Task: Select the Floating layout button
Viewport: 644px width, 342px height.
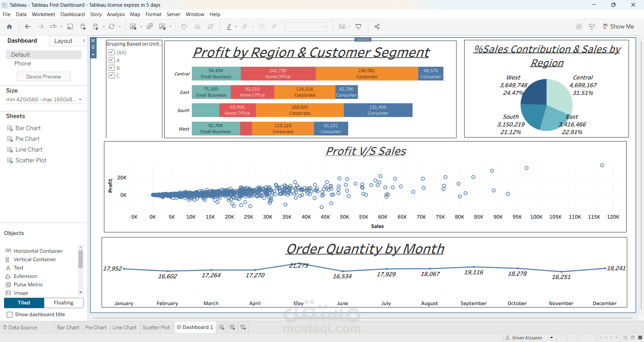Action: (x=63, y=303)
